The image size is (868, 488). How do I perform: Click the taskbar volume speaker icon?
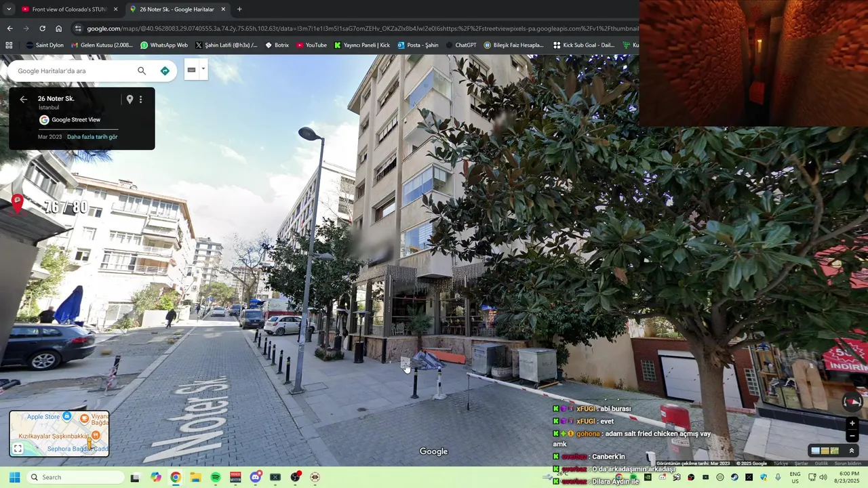pos(822,477)
